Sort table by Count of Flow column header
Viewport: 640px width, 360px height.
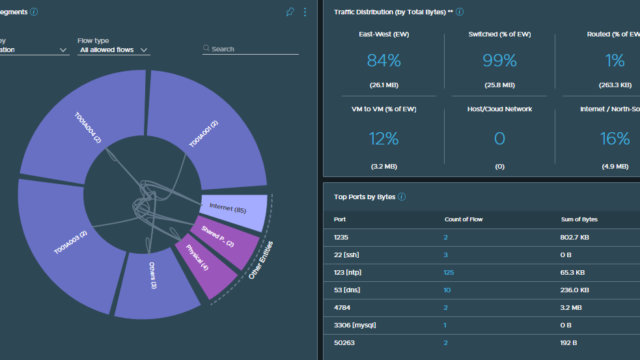[x=463, y=219]
